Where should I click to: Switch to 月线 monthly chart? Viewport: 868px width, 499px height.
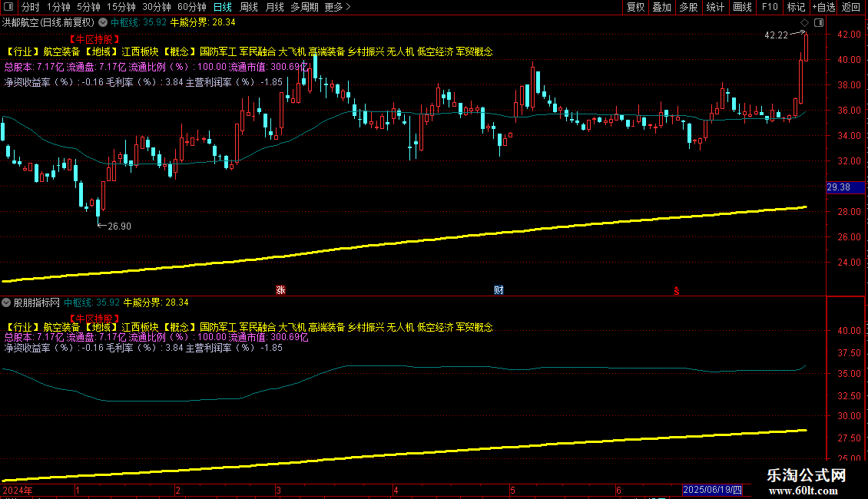tap(274, 7)
